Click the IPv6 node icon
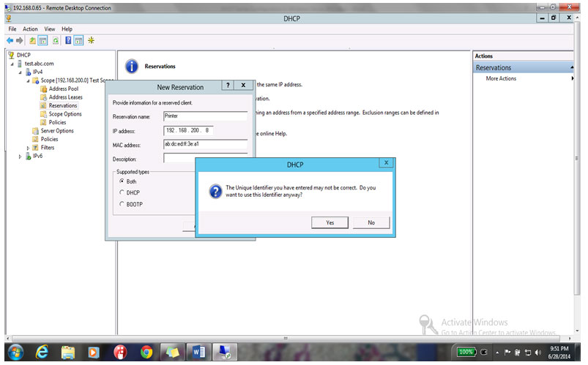Viewport: 588px width, 365px height. [28, 157]
